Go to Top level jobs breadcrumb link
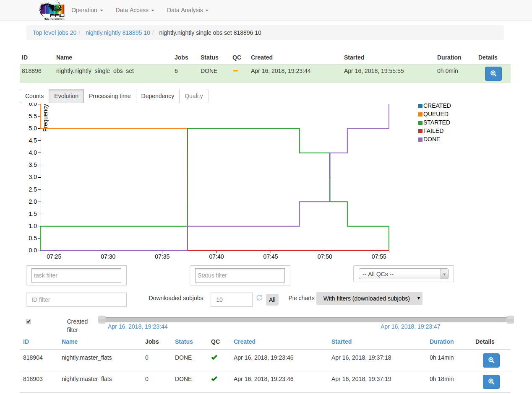Screen dimensions: 532x394 point(55,33)
